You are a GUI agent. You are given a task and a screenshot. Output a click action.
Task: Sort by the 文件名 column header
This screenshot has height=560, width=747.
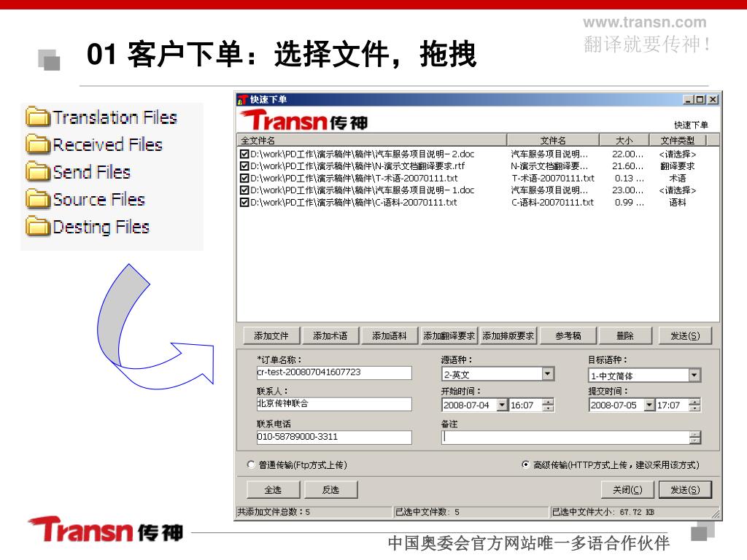click(553, 140)
